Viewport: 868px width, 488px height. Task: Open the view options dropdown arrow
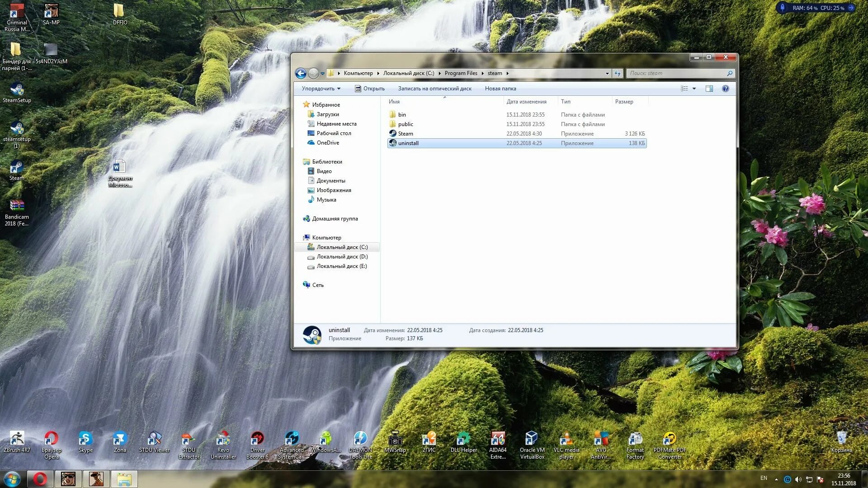[x=694, y=89]
